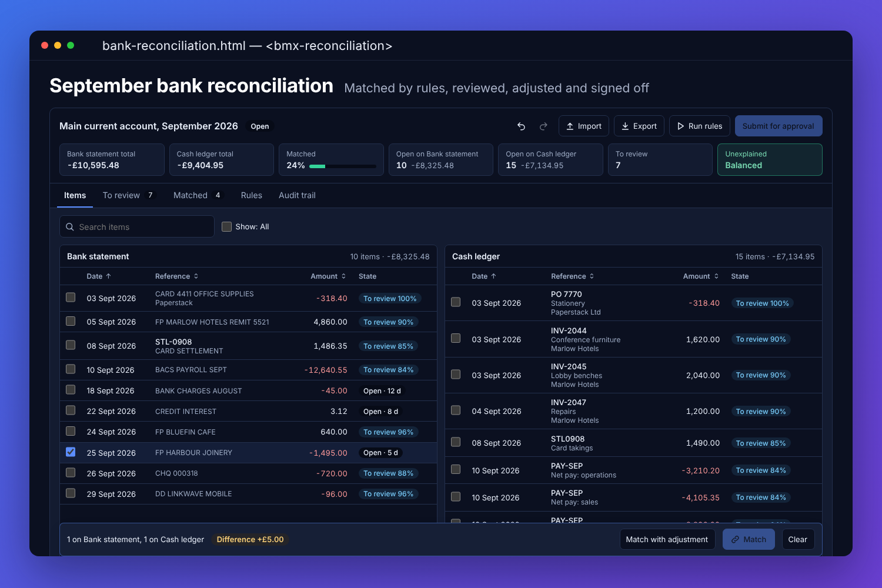Click the To review 85% pill for STL0908
This screenshot has height=588, width=882.
(x=761, y=443)
